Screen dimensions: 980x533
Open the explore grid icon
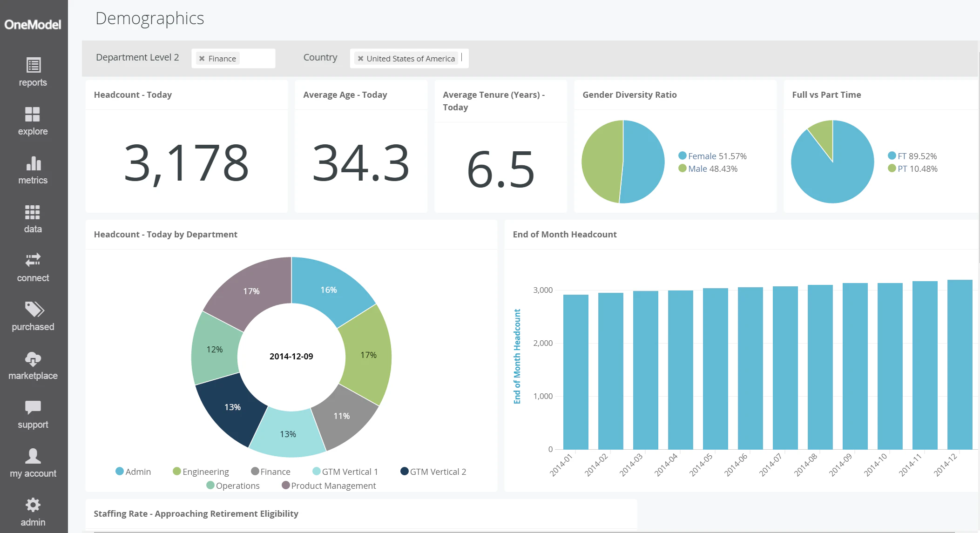pos(33,115)
